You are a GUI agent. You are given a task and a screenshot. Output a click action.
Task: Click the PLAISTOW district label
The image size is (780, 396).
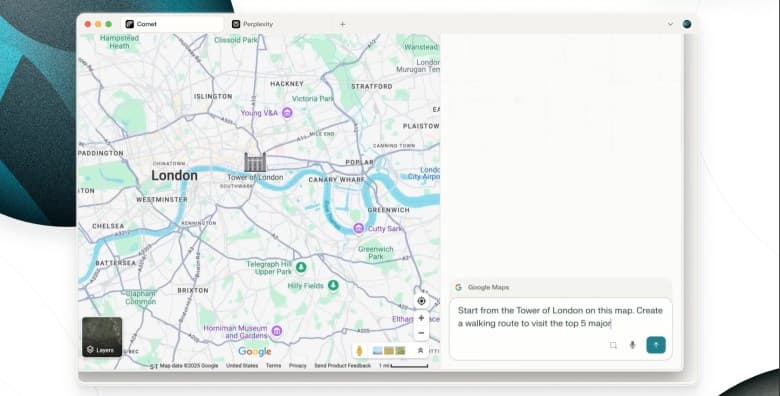pos(421,126)
